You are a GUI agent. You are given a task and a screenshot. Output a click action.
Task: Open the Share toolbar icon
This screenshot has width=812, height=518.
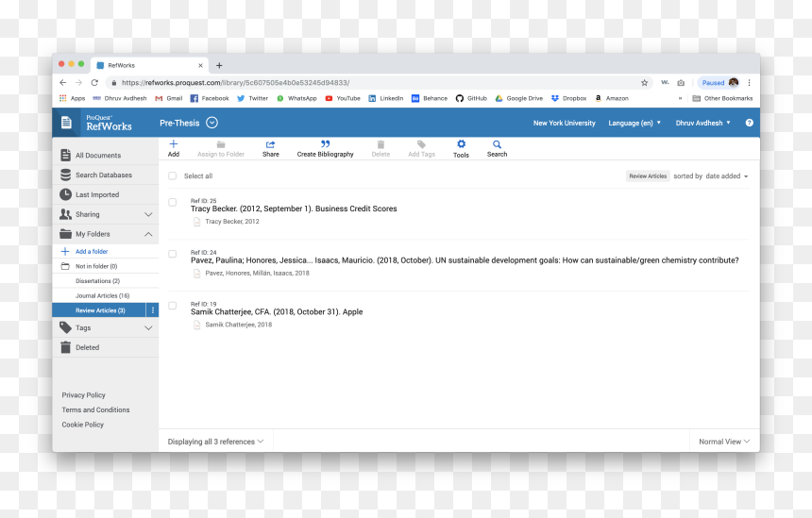(x=270, y=145)
